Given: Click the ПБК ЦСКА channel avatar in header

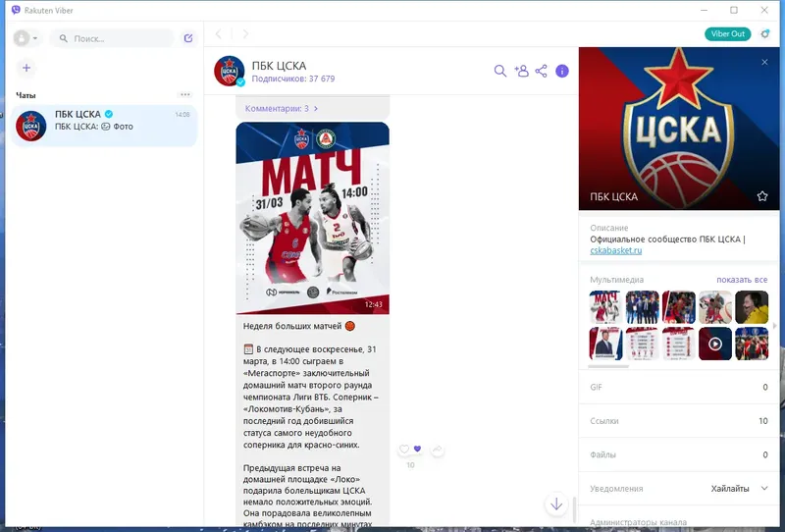Looking at the screenshot, I should [230, 71].
